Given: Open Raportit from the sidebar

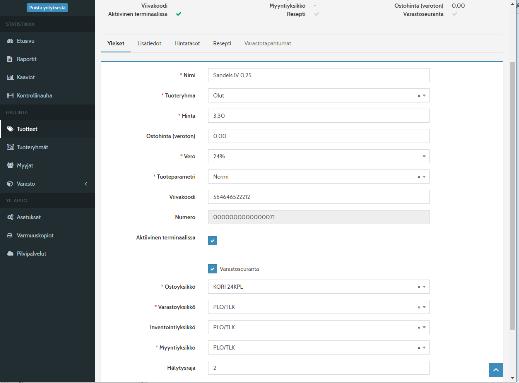Looking at the screenshot, I should 47,59.
